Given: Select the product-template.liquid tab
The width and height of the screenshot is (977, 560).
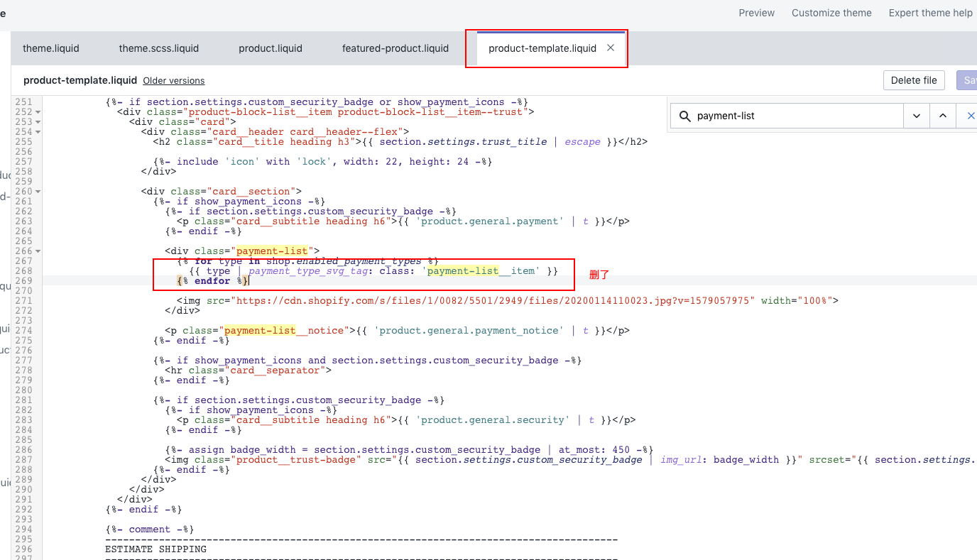Looking at the screenshot, I should coord(542,48).
